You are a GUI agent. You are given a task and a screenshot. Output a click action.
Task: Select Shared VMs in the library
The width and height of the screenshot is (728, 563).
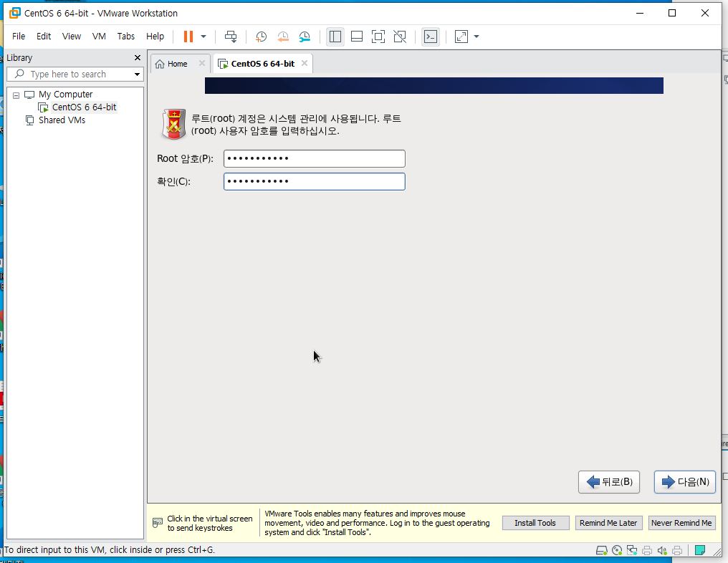[62, 120]
